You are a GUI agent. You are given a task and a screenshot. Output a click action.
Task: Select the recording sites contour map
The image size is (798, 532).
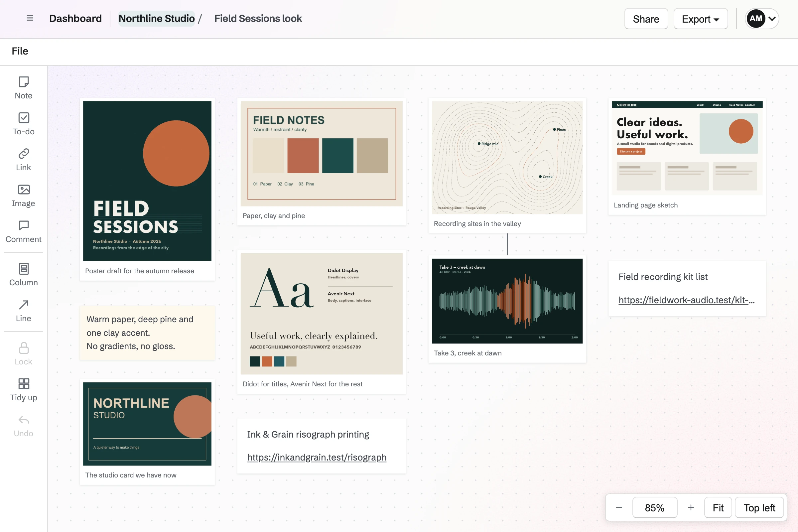pos(507,157)
